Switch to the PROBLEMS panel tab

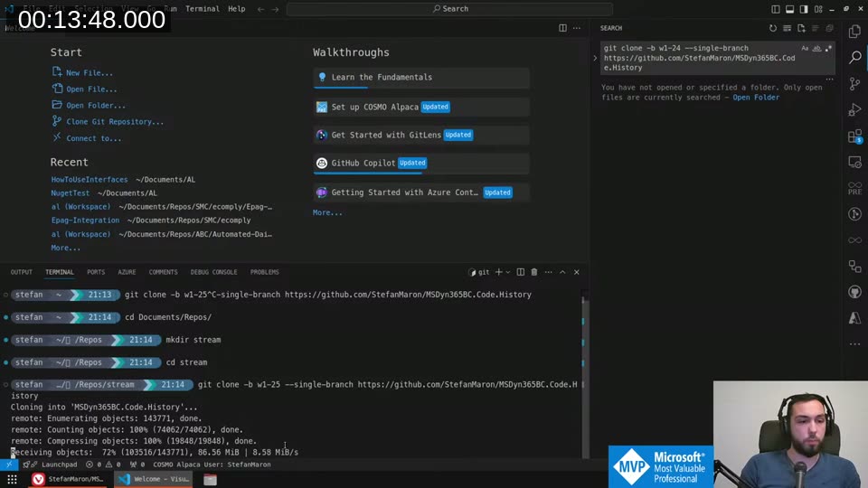[265, 272]
